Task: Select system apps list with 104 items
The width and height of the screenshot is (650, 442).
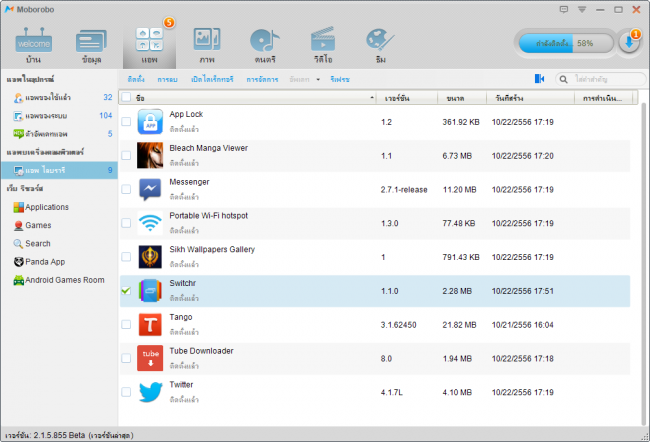Action: (x=59, y=115)
